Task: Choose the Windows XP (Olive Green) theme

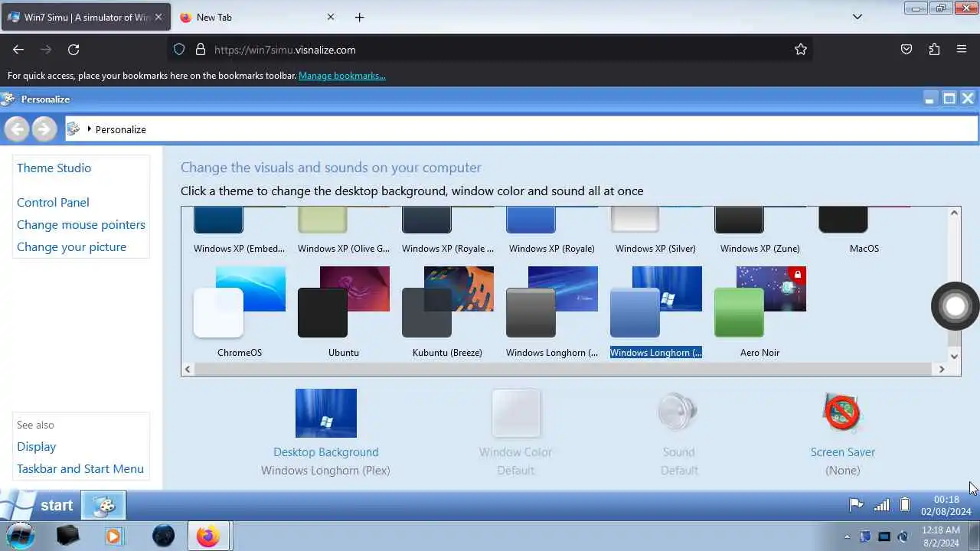Action: point(344,231)
